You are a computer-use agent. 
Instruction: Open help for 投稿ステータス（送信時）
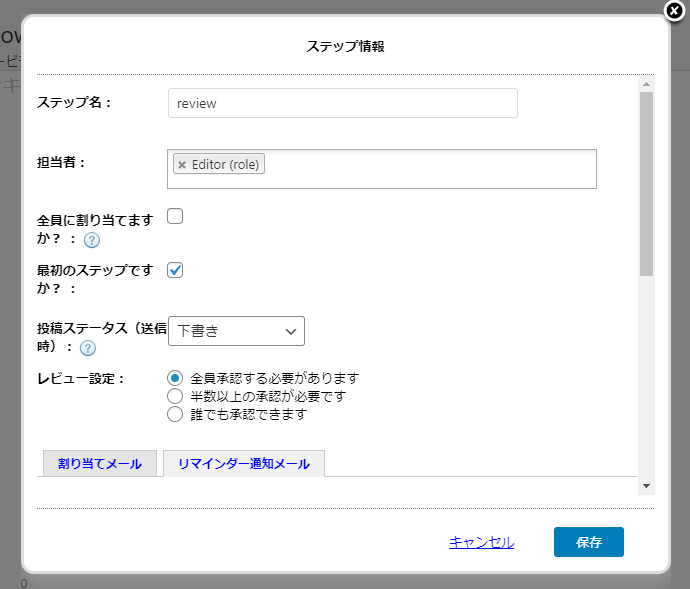[x=88, y=348]
